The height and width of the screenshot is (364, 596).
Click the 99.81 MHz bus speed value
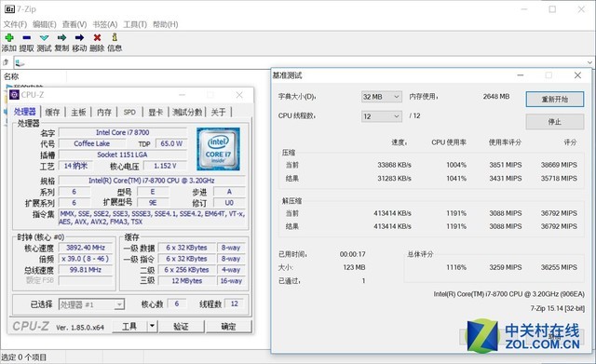click(x=86, y=270)
